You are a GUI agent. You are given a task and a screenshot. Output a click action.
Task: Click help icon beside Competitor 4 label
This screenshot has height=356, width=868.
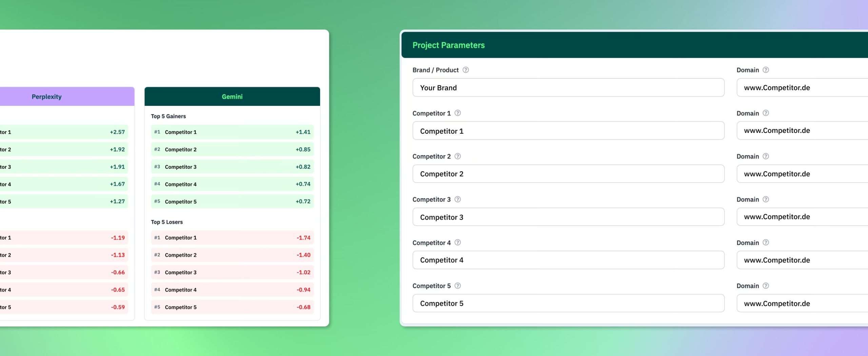pyautogui.click(x=457, y=242)
